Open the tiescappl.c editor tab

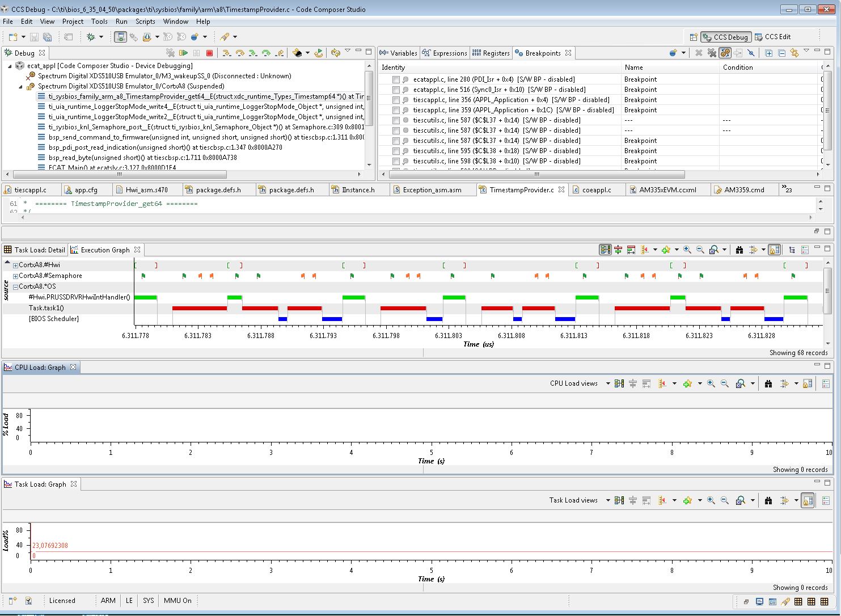30,190
